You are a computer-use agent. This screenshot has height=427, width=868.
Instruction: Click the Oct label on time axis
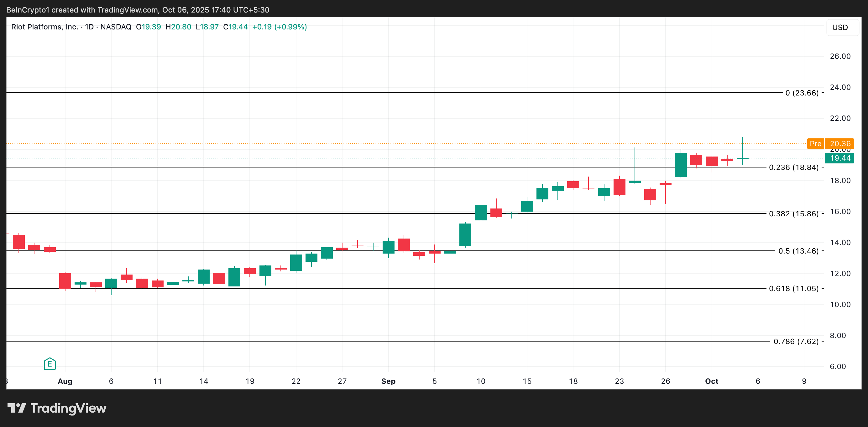[712, 381]
